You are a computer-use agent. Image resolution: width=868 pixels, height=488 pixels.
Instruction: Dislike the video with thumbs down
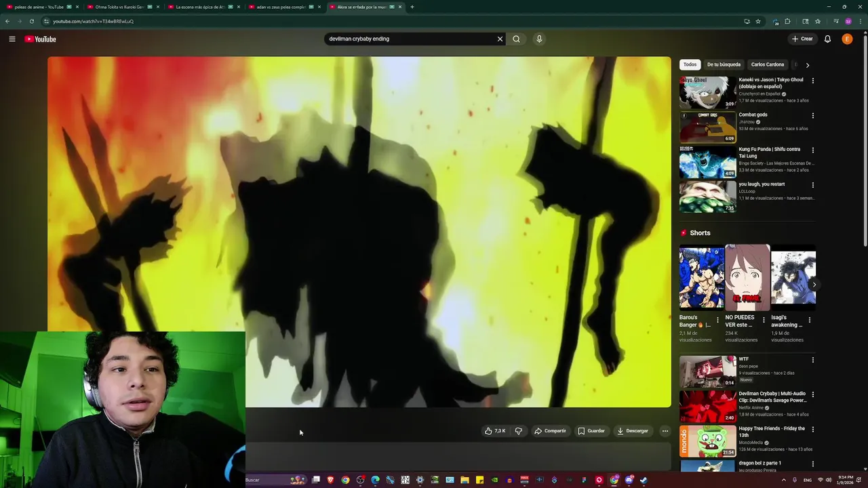[519, 431]
